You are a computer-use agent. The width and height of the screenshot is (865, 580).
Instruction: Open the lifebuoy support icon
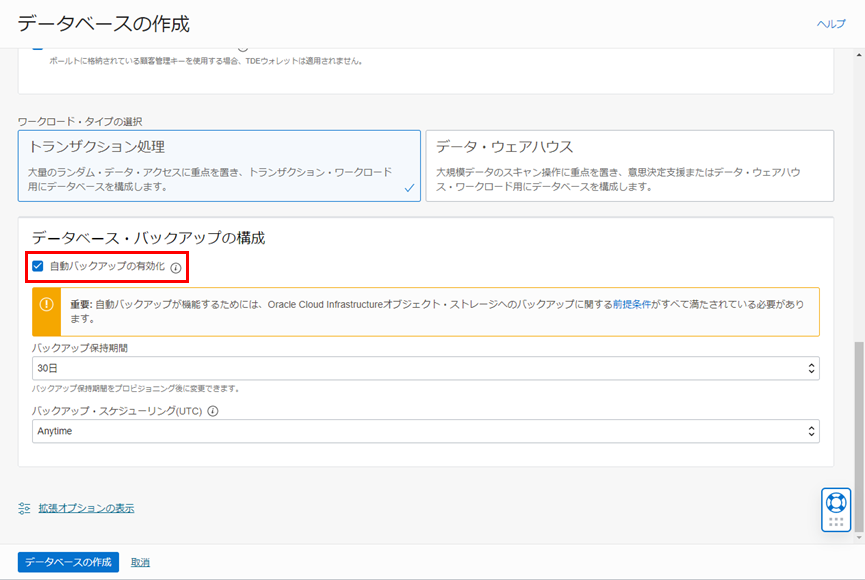[x=836, y=502]
